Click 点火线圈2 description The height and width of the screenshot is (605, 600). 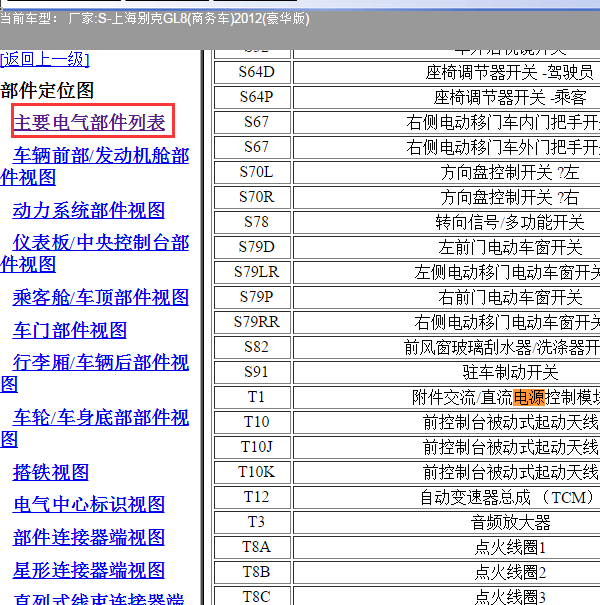510,573
